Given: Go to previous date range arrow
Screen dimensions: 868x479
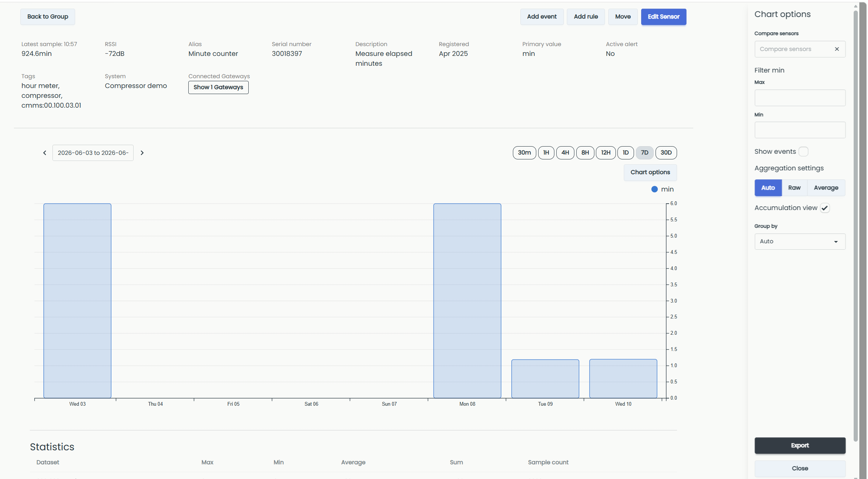Looking at the screenshot, I should tap(45, 153).
